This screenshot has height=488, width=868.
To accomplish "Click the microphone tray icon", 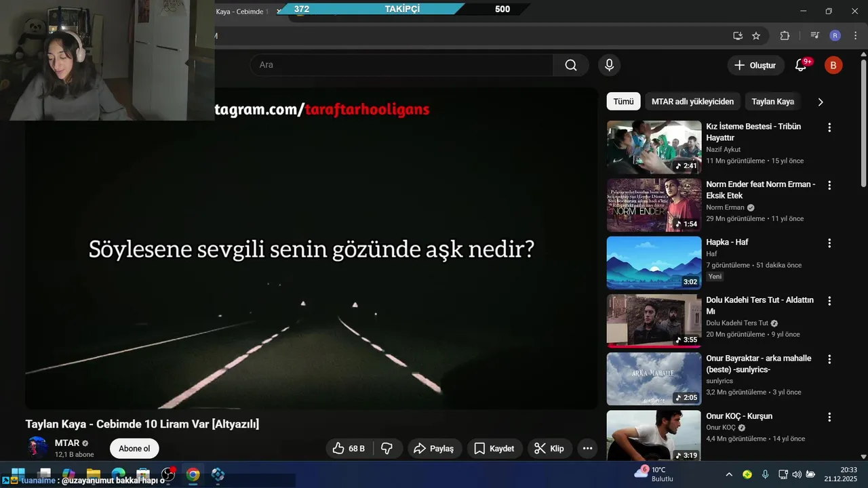I will (765, 474).
